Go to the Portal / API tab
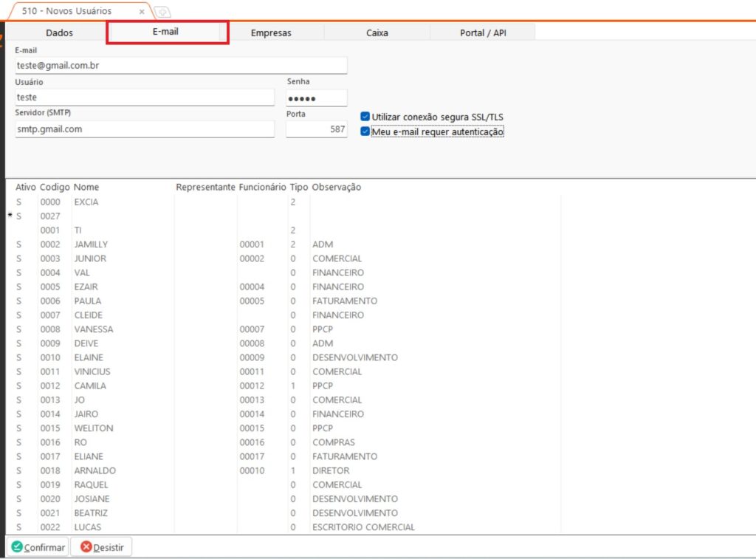756x559 pixels. tap(482, 32)
